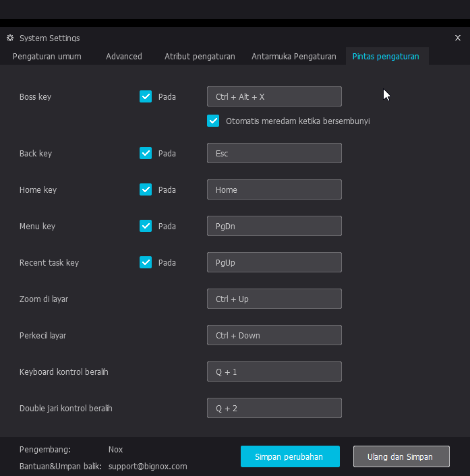The width and height of the screenshot is (470, 476).
Task: Click the Simpan perubahan button
Action: coord(290,456)
